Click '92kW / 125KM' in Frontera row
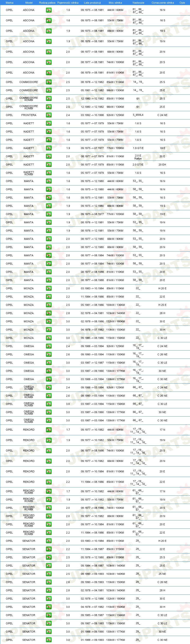Viewport: 190px width, 644px height. tap(115, 115)
